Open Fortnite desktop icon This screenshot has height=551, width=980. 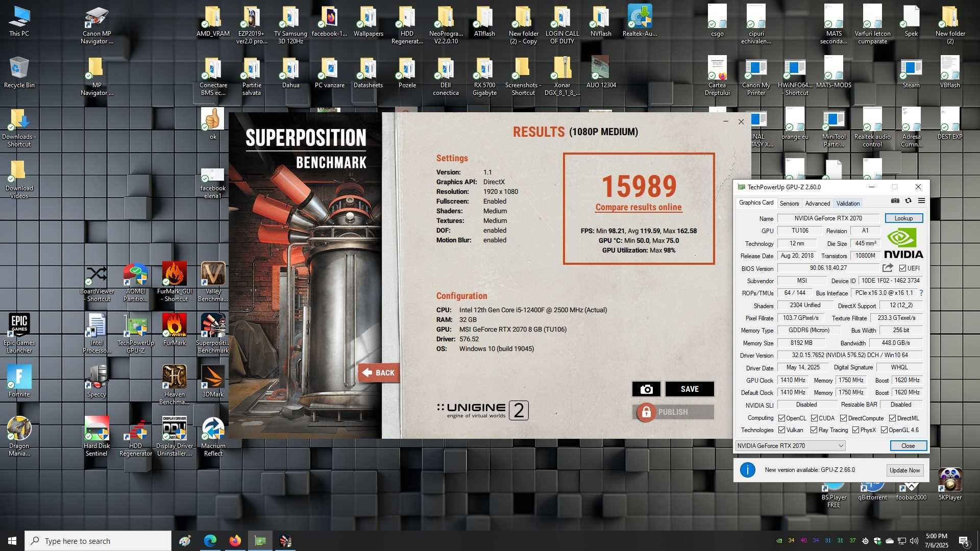pos(19,381)
